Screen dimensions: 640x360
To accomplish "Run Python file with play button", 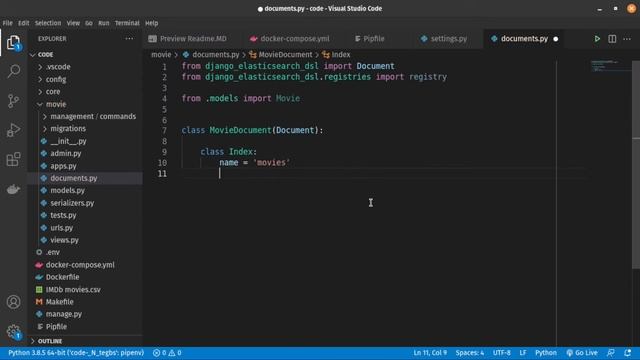I will pos(597,39).
